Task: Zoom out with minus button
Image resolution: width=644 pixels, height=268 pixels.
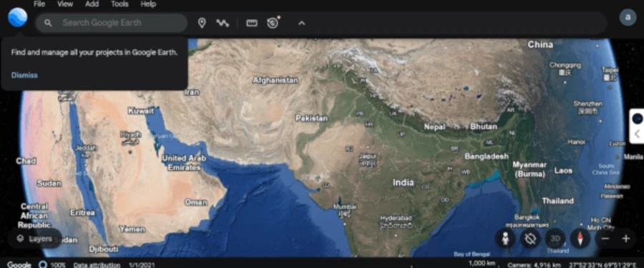Action: click(x=605, y=239)
